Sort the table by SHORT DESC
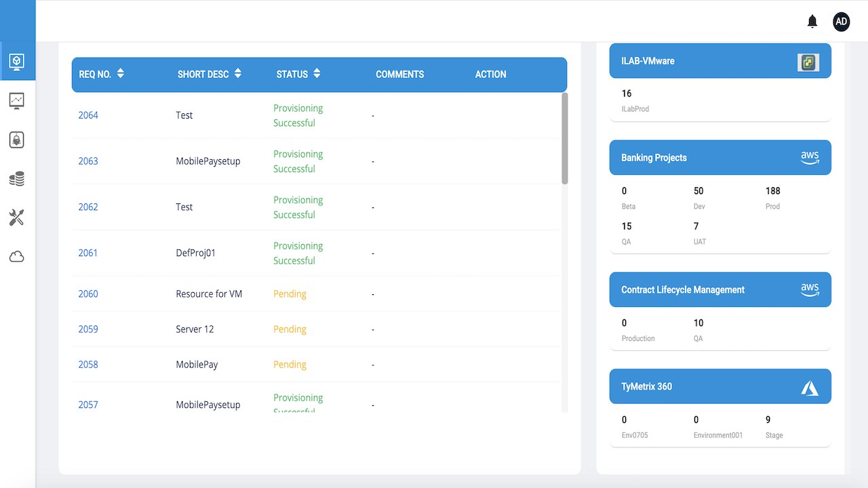 238,74
